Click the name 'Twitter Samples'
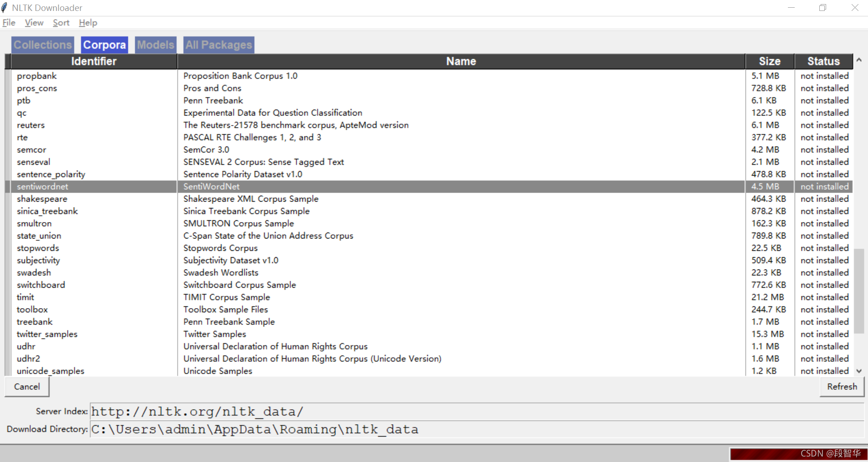 click(214, 334)
